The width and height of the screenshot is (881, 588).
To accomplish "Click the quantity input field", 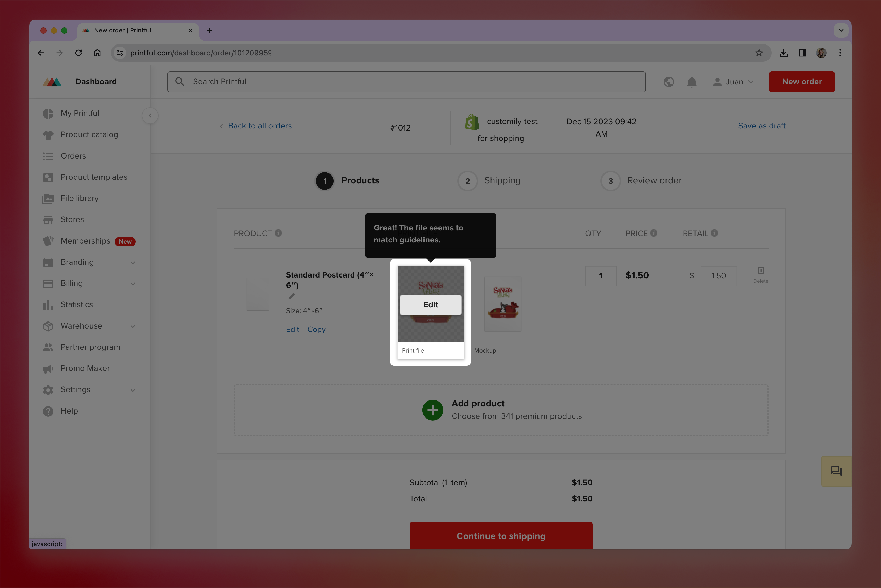I will (601, 276).
